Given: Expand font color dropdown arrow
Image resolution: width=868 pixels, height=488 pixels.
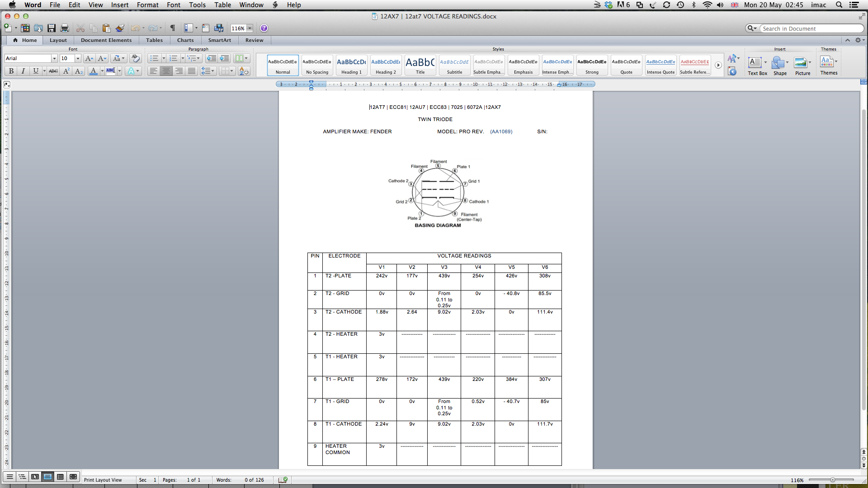Looking at the screenshot, I should coord(102,71).
